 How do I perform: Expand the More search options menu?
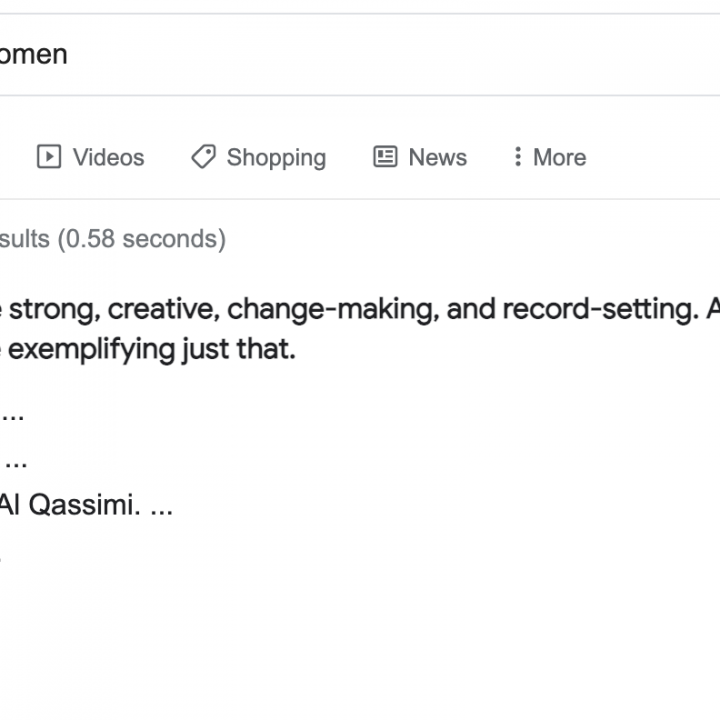point(559,157)
